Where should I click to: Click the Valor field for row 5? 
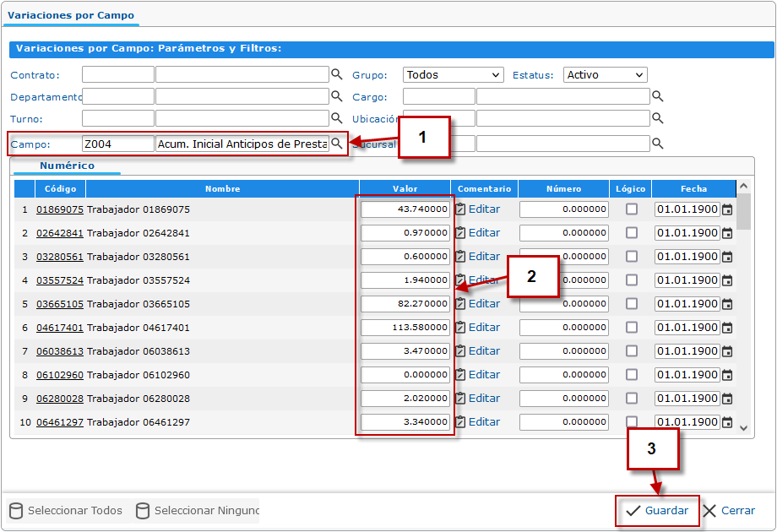(x=405, y=304)
